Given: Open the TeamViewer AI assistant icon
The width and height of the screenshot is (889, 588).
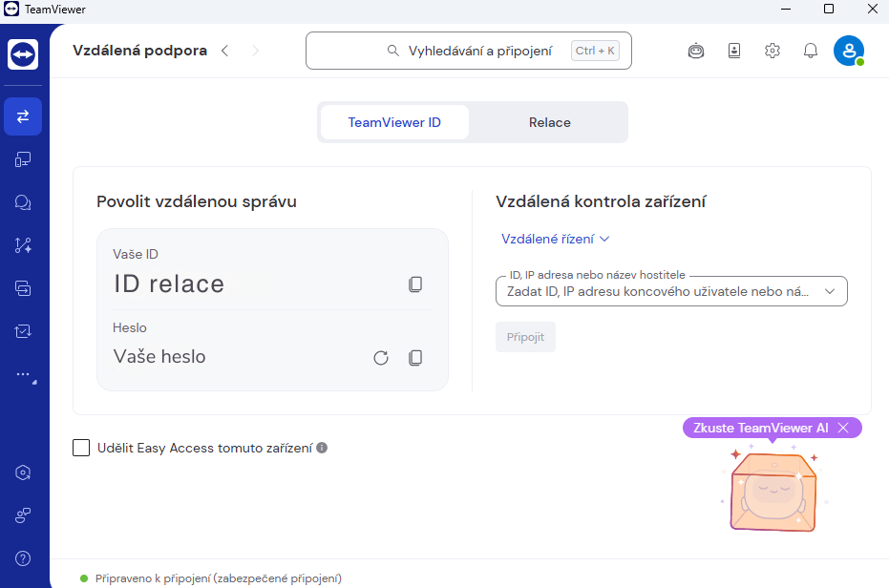Looking at the screenshot, I should pyautogui.click(x=695, y=51).
